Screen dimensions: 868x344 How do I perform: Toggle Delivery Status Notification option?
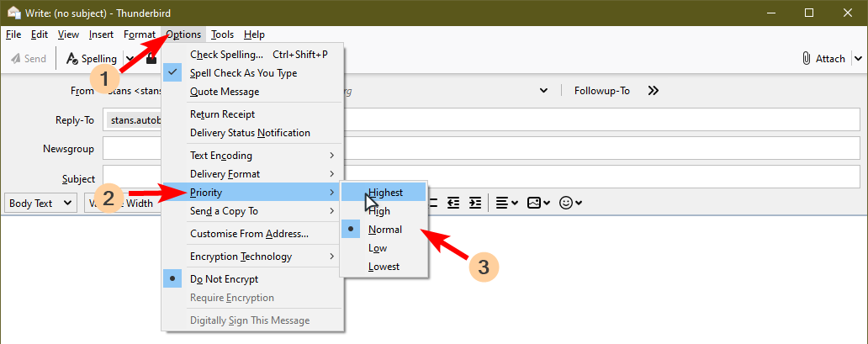pos(253,133)
